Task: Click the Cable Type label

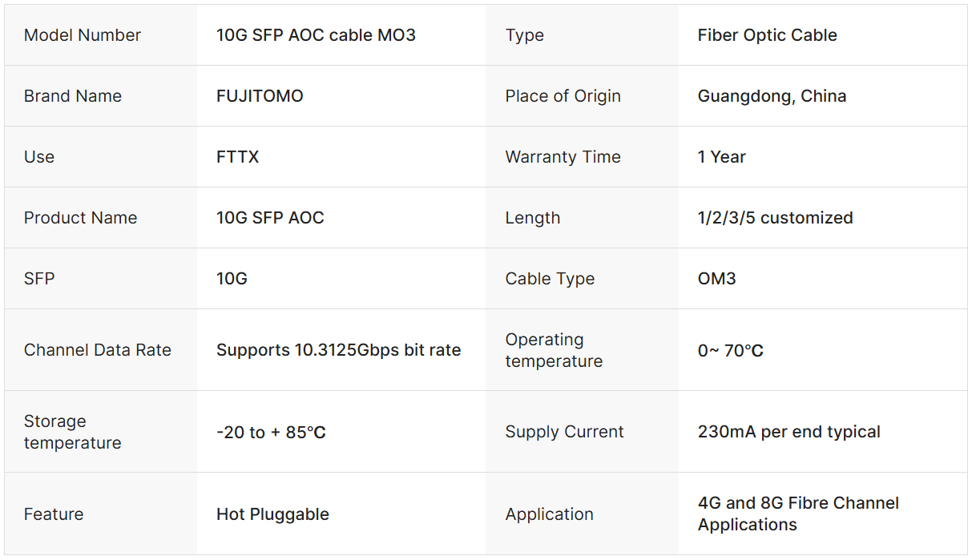Action: point(550,279)
